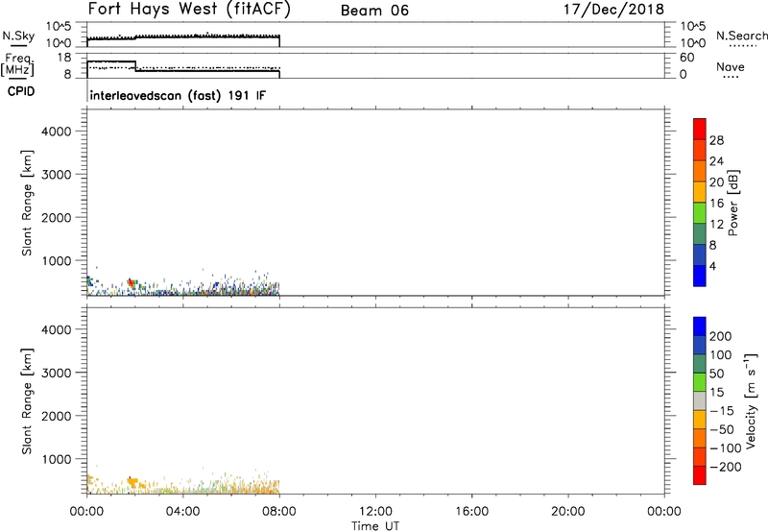Click the 'Time UT' axis title
768x532 pixels.
[x=375, y=526]
